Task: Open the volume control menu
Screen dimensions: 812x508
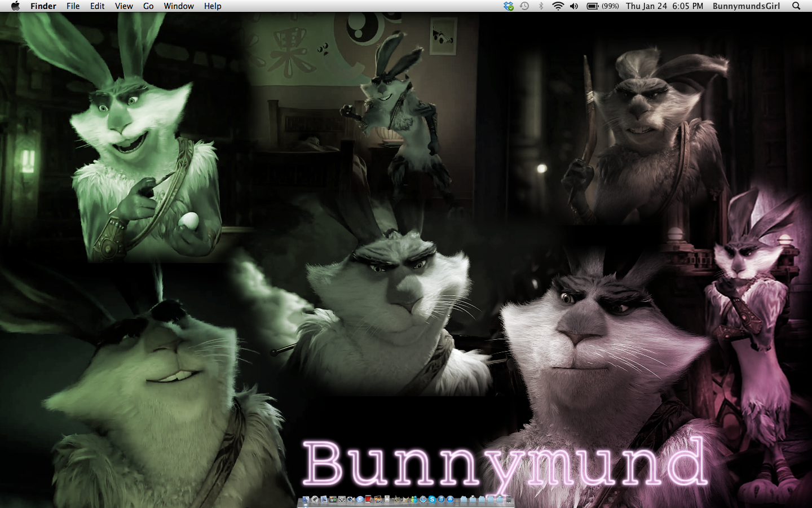Action: point(574,6)
